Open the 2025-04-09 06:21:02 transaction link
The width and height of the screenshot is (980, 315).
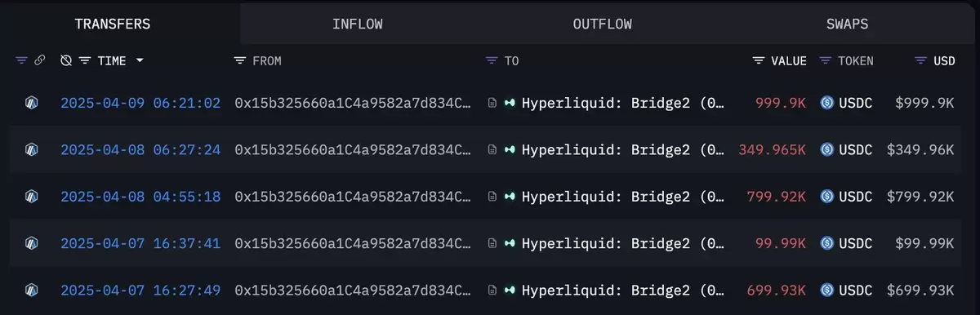(x=140, y=103)
